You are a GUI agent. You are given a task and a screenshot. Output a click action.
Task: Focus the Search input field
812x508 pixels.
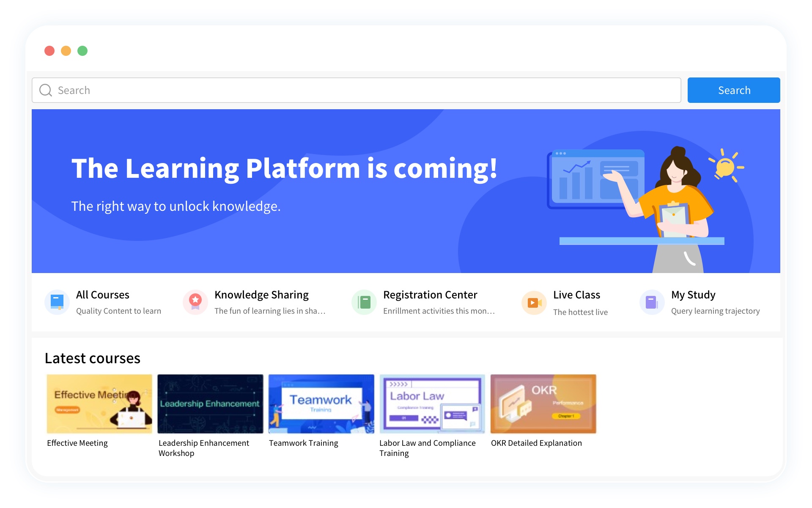tap(364, 90)
